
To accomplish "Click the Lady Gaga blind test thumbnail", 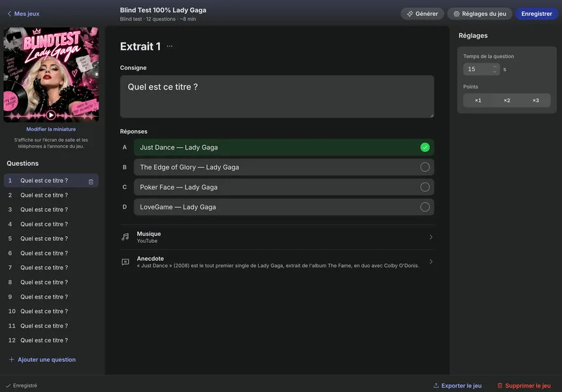I will coord(51,74).
